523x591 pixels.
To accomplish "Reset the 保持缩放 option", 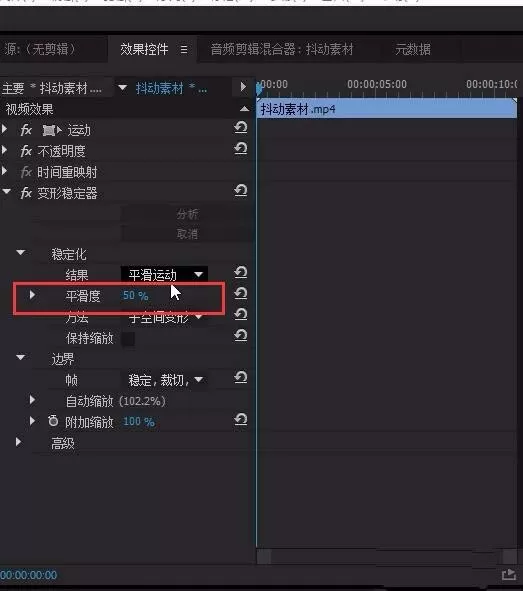I will 241,336.
